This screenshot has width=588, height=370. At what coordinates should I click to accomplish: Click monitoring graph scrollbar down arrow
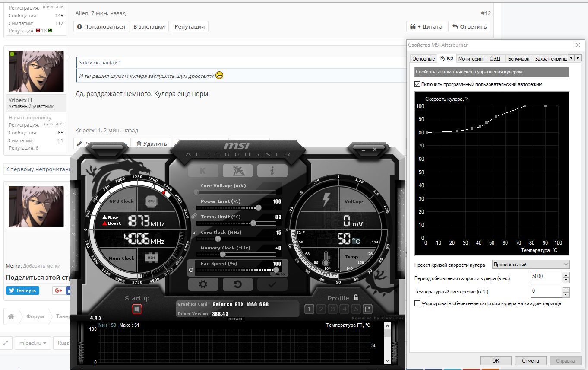387,360
